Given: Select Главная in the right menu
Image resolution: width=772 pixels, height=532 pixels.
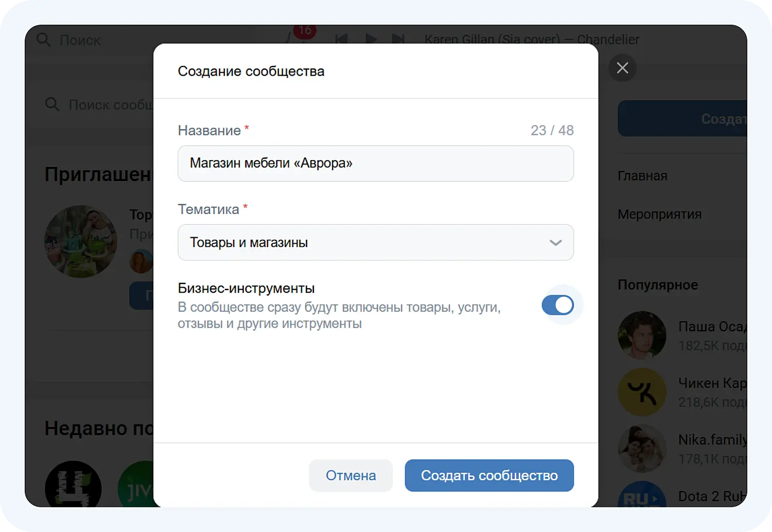Looking at the screenshot, I should click(x=642, y=176).
